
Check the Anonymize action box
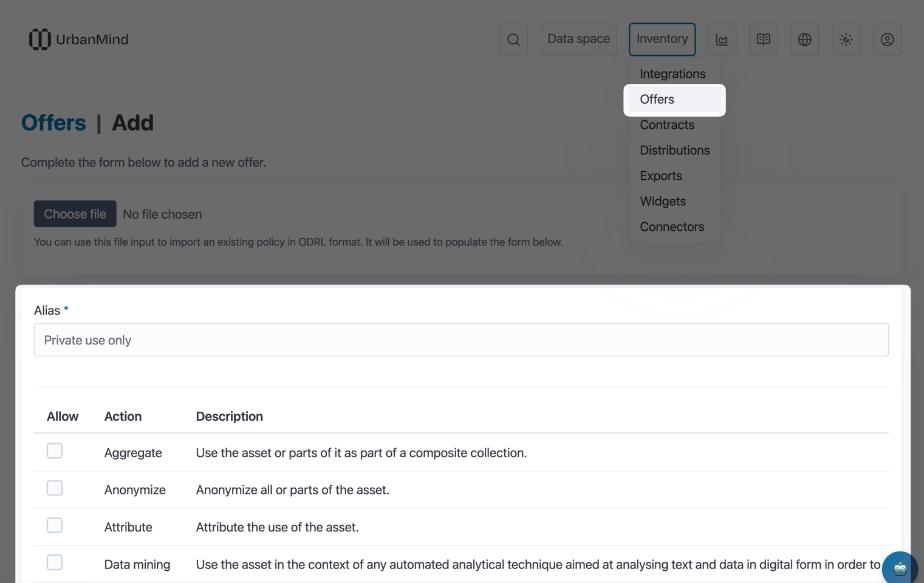pyautogui.click(x=55, y=488)
